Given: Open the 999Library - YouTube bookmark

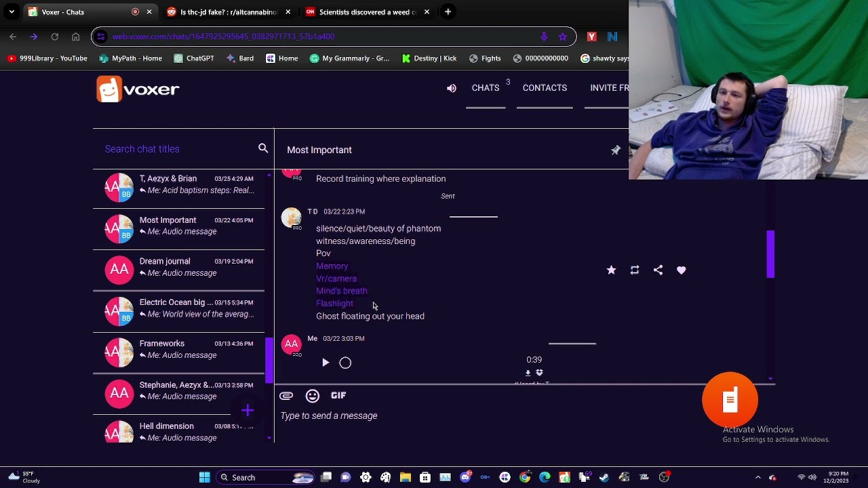Looking at the screenshot, I should [x=47, y=58].
